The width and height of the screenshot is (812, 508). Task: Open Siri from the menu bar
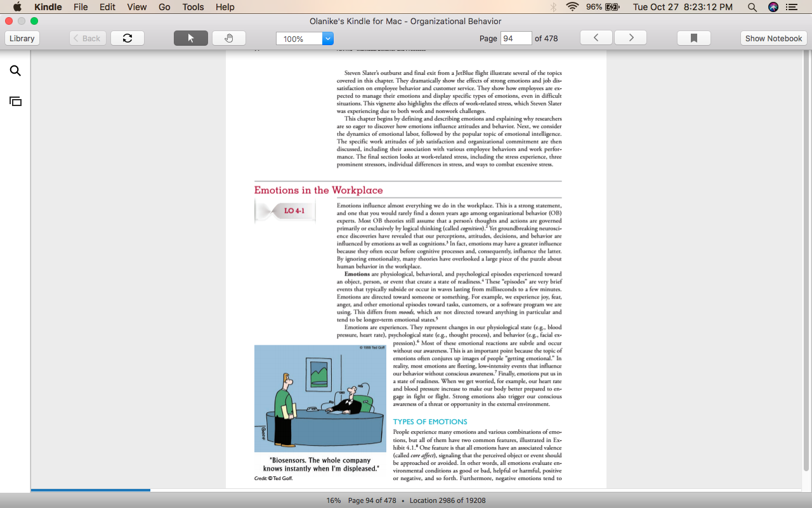773,7
